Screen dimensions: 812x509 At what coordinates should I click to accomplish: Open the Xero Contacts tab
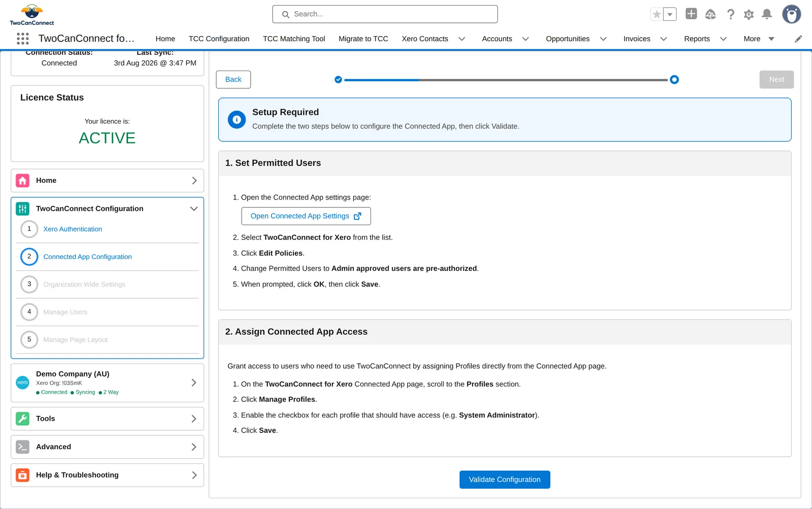[x=425, y=39]
